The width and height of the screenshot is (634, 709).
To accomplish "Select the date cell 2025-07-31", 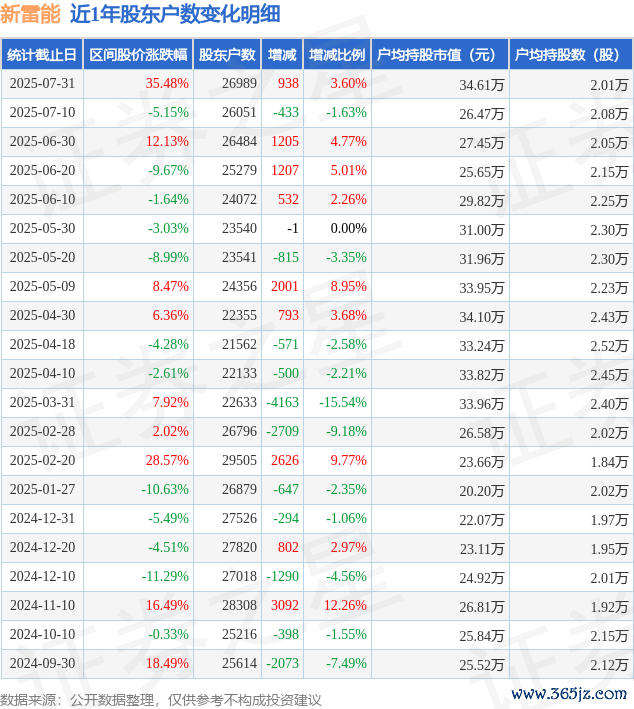I will 43,84.
